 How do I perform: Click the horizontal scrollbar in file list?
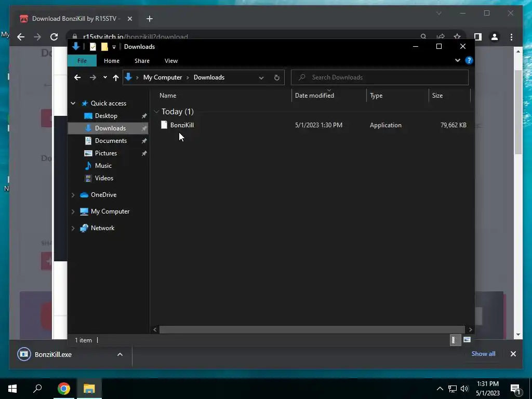tap(312, 329)
